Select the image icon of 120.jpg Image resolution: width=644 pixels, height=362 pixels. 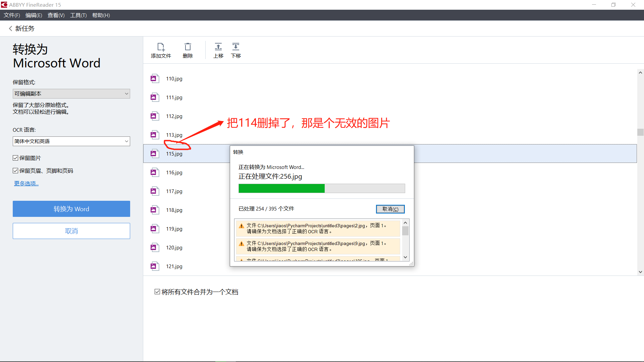(x=154, y=247)
